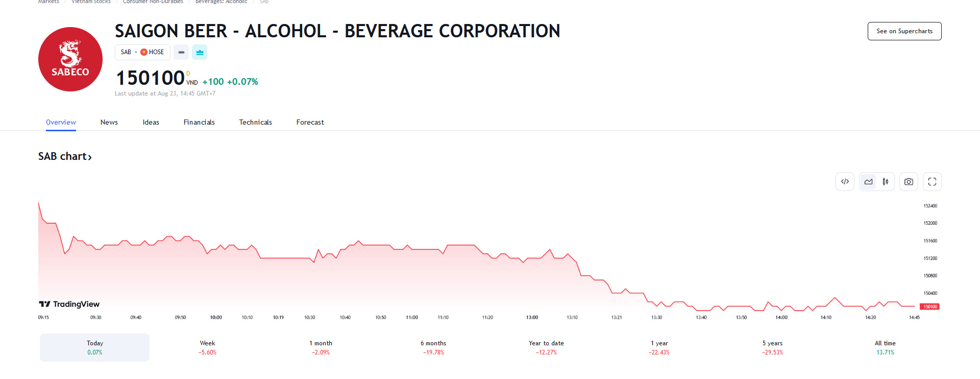Click the red 150100 price label
This screenshot has height=379, width=980.
tap(929, 306)
